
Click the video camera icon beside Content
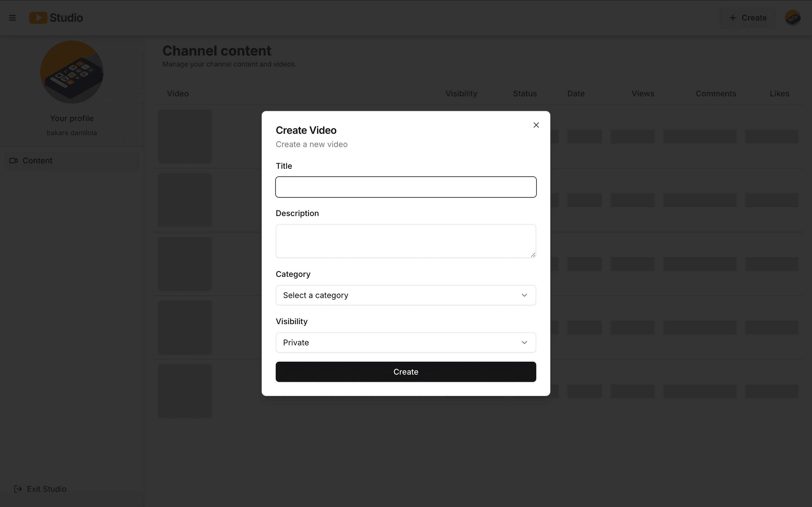(x=14, y=160)
